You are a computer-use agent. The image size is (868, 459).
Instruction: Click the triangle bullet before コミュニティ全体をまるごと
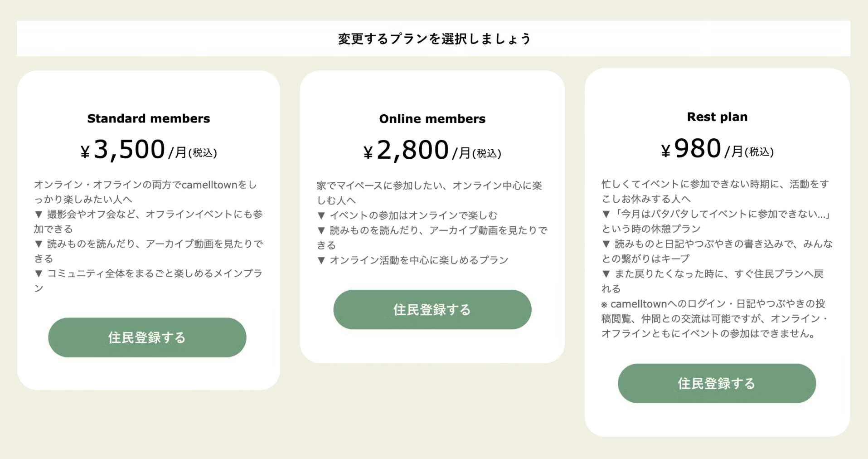(x=39, y=273)
